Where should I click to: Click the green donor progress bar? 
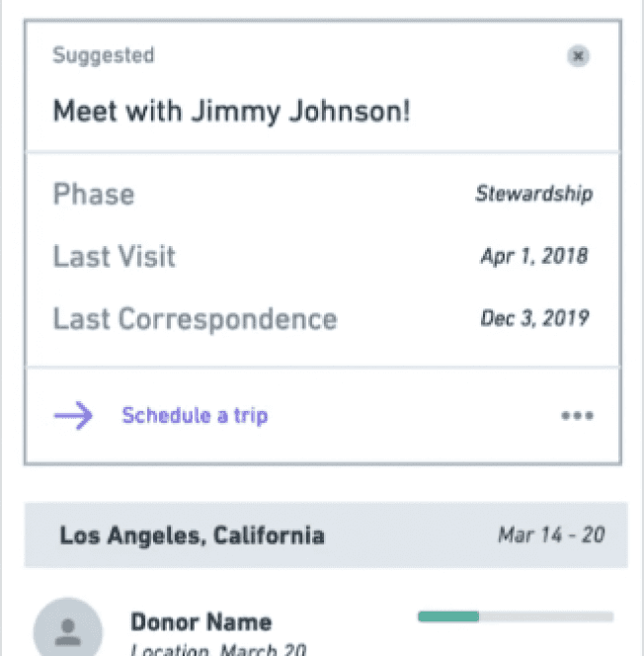448,616
